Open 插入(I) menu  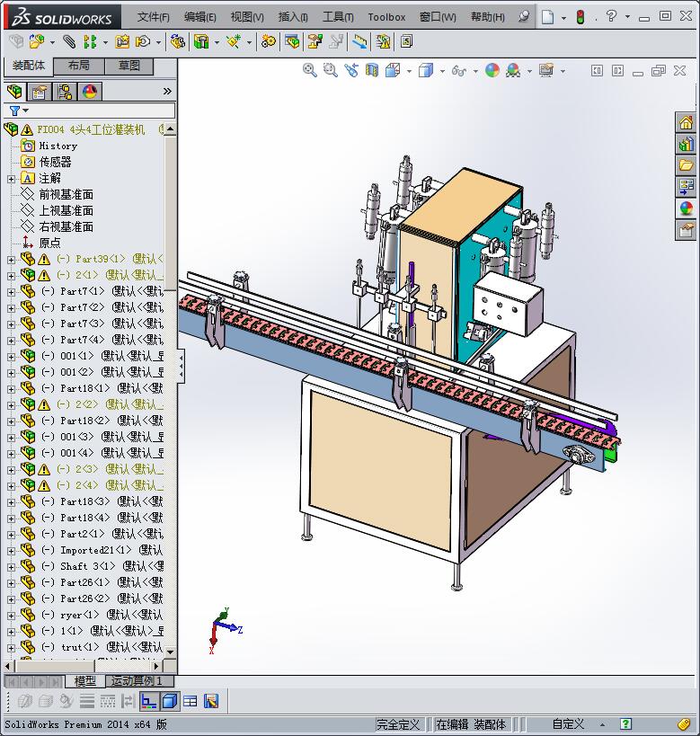coord(293,17)
